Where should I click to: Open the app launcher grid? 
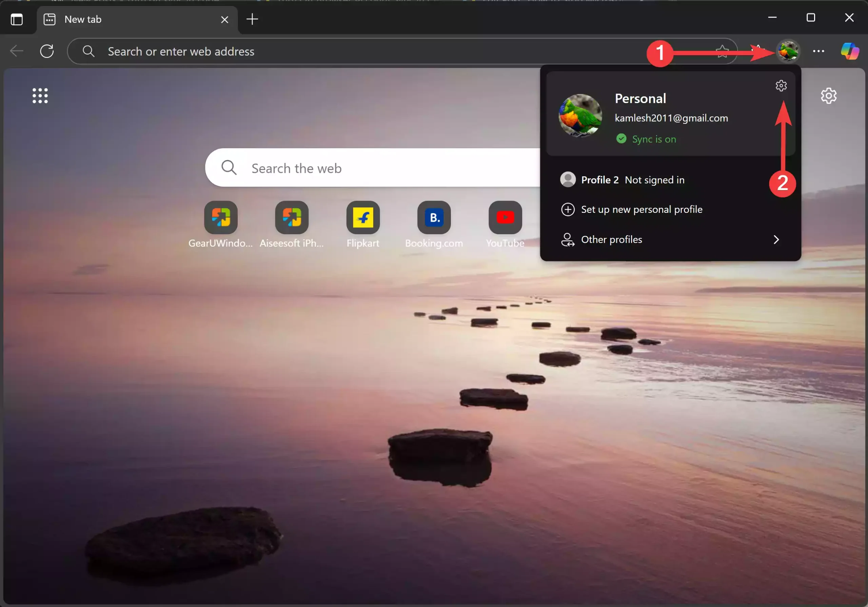click(40, 96)
